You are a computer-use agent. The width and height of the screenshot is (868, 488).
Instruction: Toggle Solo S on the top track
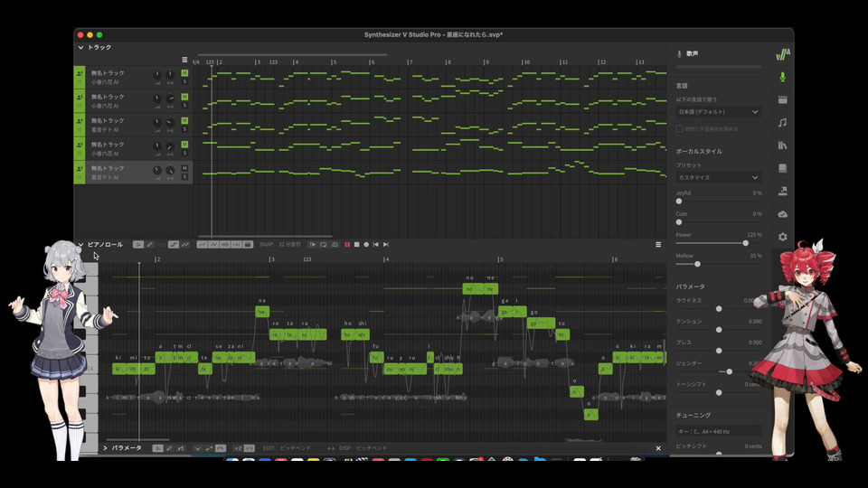[x=184, y=82]
